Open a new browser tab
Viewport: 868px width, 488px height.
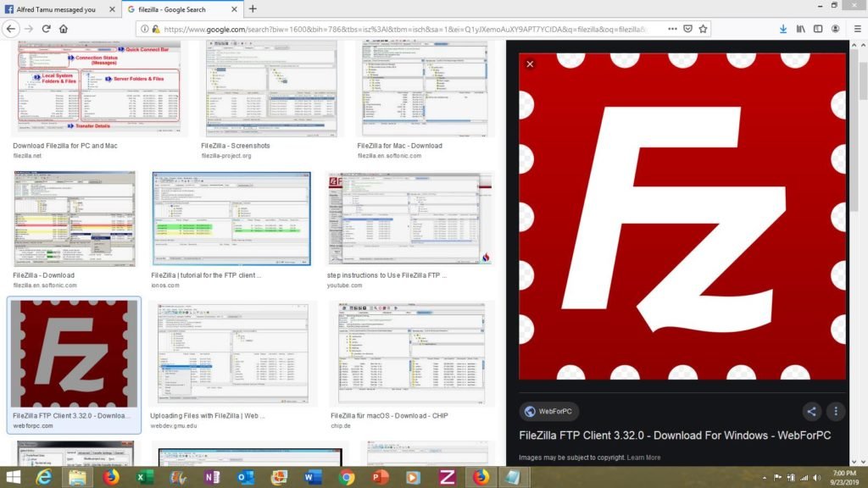coord(253,8)
